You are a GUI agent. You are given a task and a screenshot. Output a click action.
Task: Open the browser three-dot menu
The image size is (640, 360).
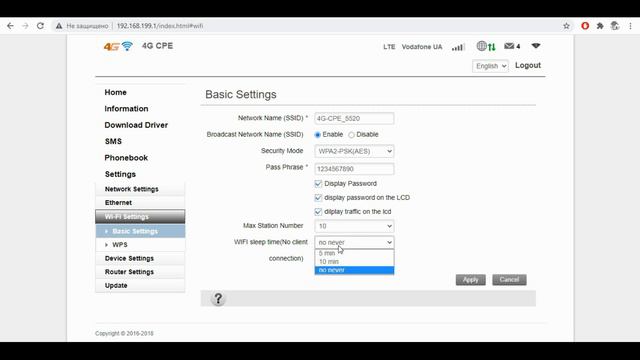click(x=630, y=26)
